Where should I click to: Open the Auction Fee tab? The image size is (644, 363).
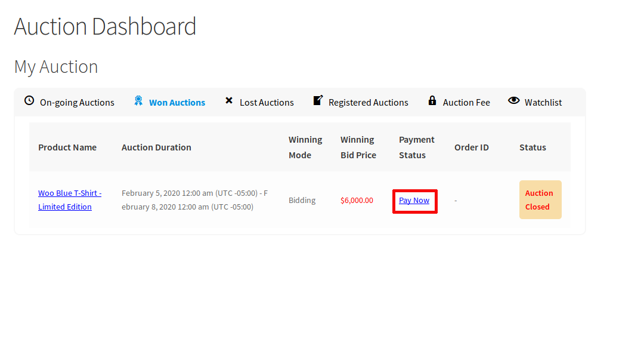(x=466, y=103)
